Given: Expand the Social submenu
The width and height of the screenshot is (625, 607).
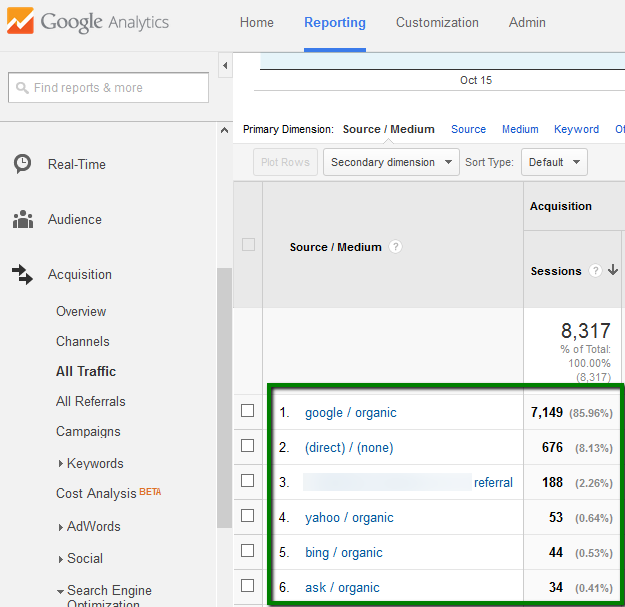Looking at the screenshot, I should (x=61, y=559).
